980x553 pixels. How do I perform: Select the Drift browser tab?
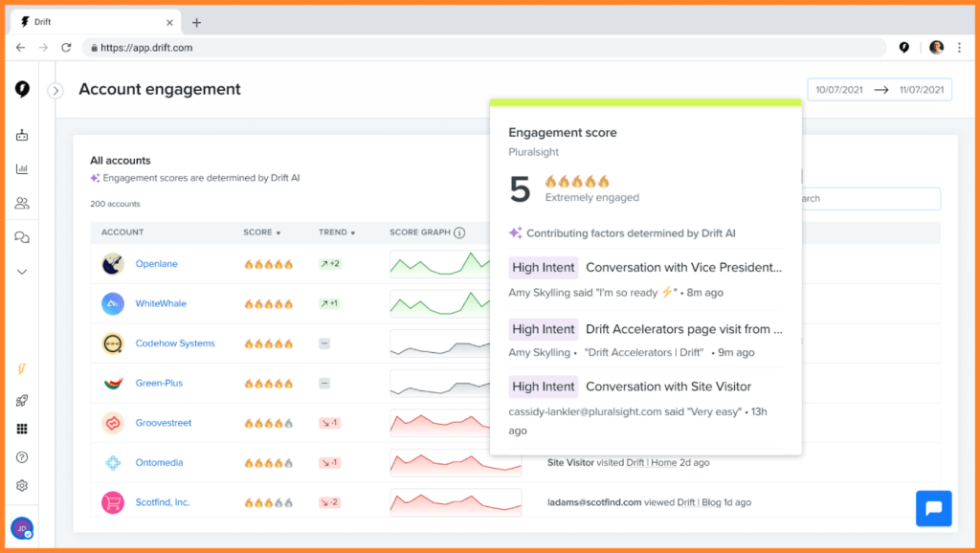pyautogui.click(x=96, y=22)
